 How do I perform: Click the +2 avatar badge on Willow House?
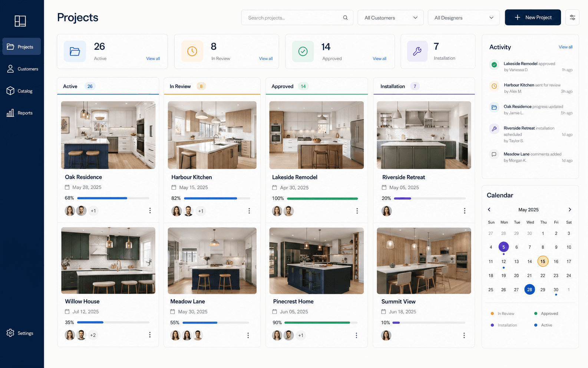93,335
